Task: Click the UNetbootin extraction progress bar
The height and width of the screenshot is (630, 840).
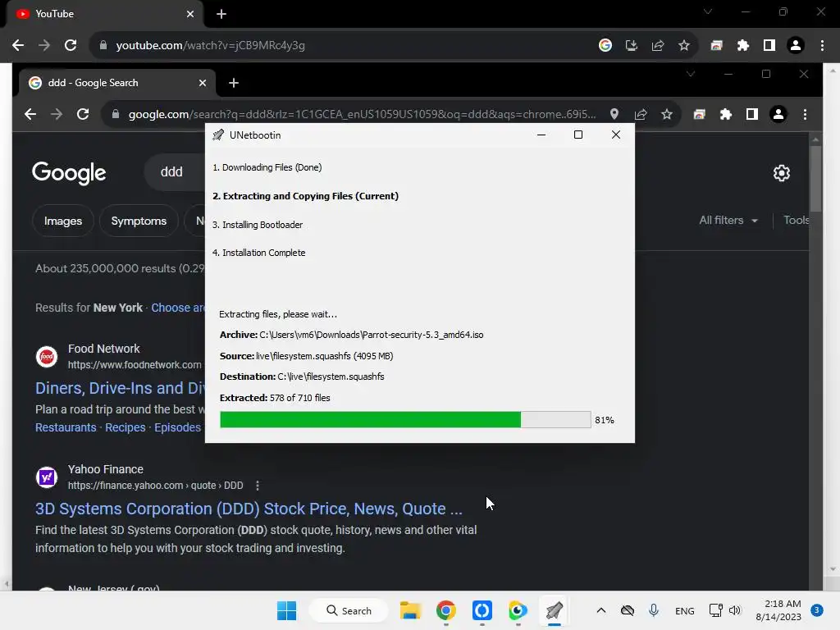Action: pyautogui.click(x=405, y=419)
